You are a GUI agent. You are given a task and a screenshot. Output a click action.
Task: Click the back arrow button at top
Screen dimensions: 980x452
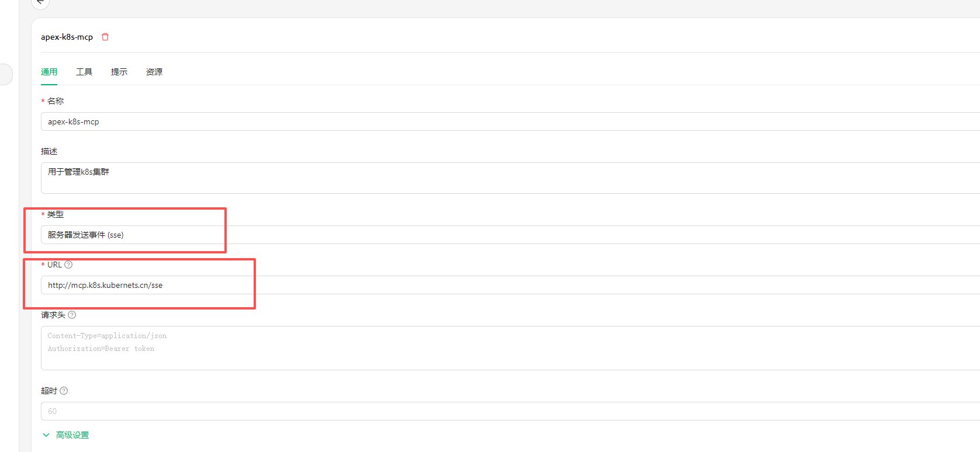(x=40, y=2)
